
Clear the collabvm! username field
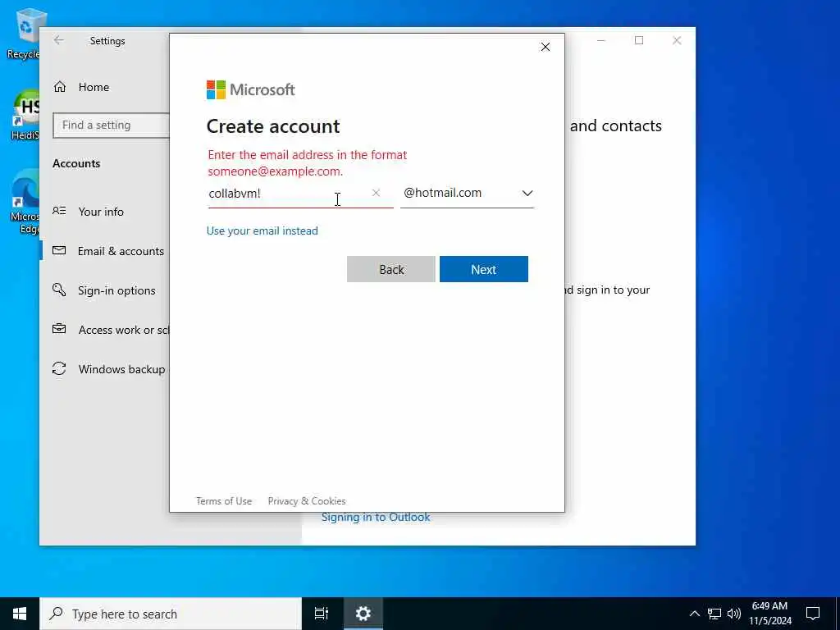pos(376,193)
